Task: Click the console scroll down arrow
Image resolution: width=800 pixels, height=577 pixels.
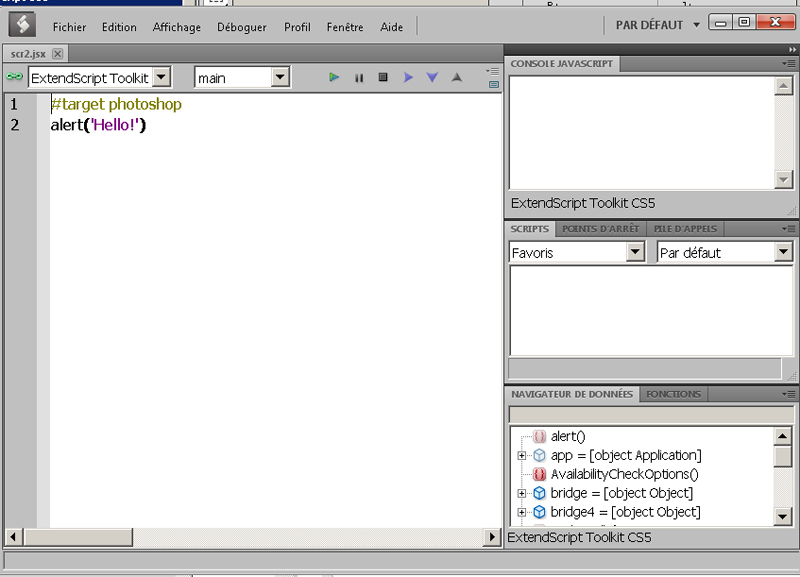Action: 783,180
